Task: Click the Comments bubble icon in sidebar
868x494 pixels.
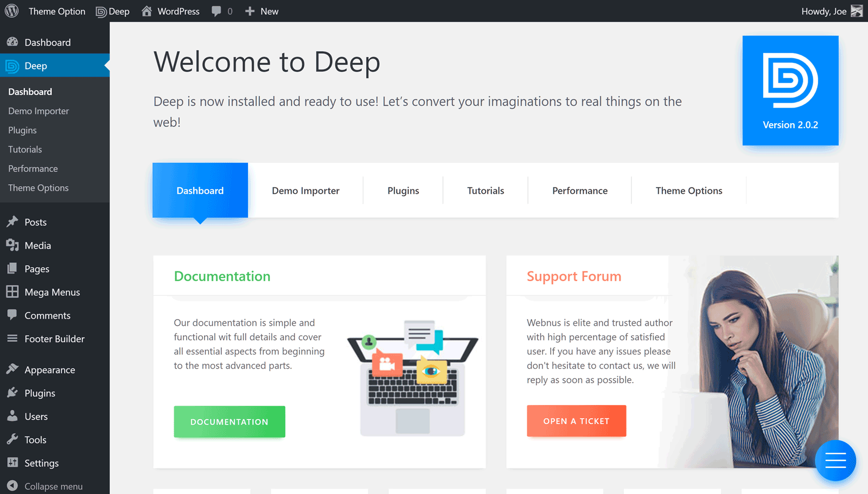Action: [12, 315]
